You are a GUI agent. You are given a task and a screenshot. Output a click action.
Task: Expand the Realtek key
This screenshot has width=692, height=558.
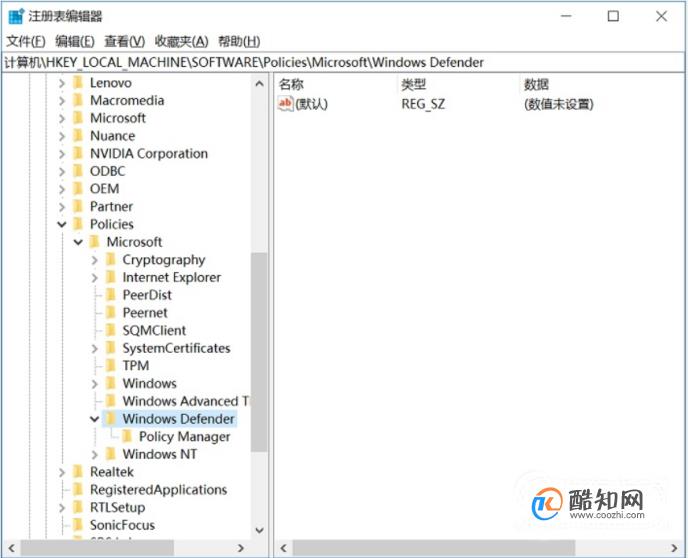62,472
